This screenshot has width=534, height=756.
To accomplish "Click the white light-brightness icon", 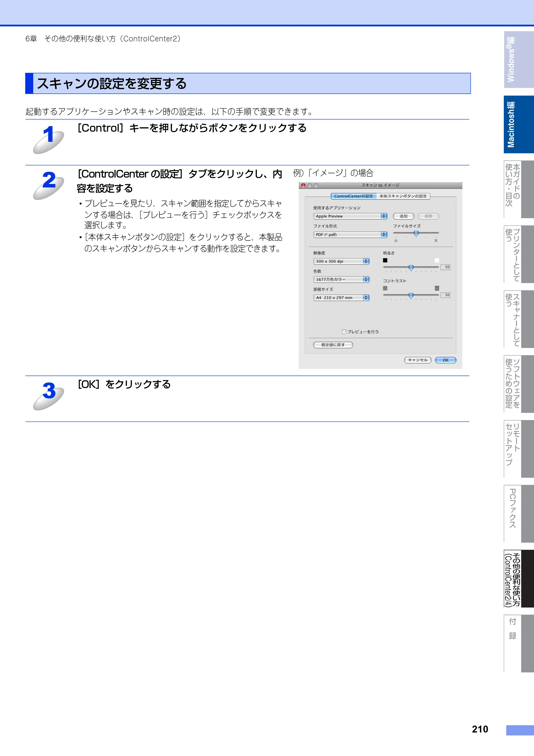I will [437, 260].
